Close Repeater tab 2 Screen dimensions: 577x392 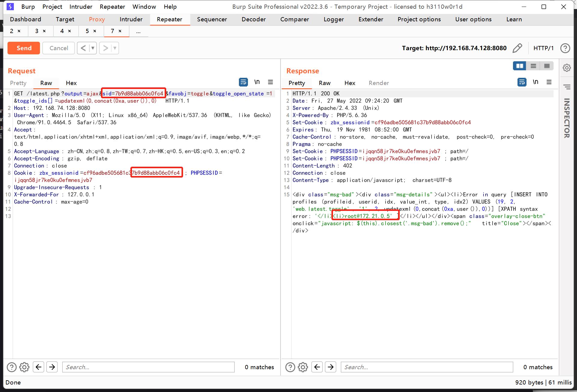pyautogui.click(x=19, y=31)
